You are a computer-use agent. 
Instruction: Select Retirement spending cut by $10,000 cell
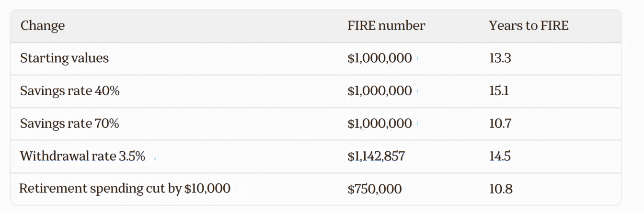pos(125,189)
